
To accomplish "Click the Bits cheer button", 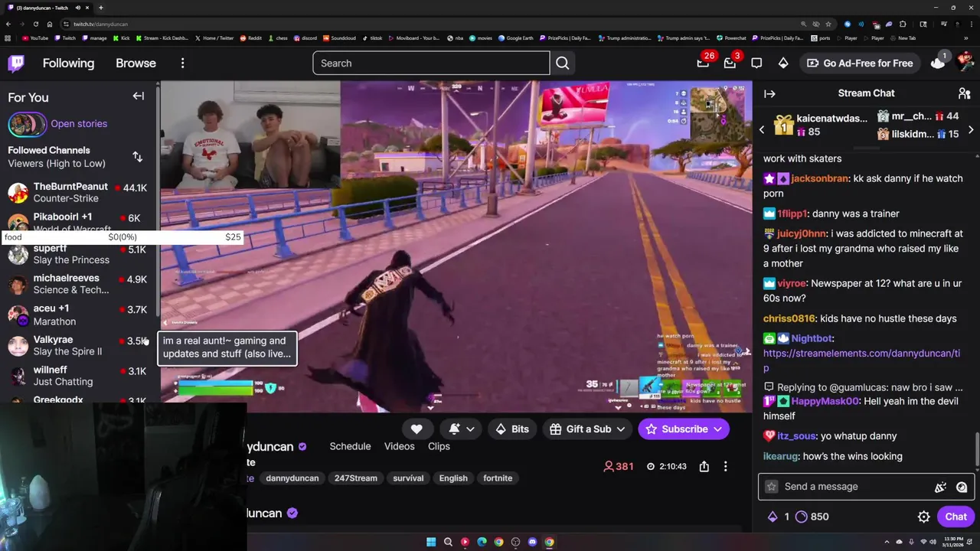I will tap(512, 429).
